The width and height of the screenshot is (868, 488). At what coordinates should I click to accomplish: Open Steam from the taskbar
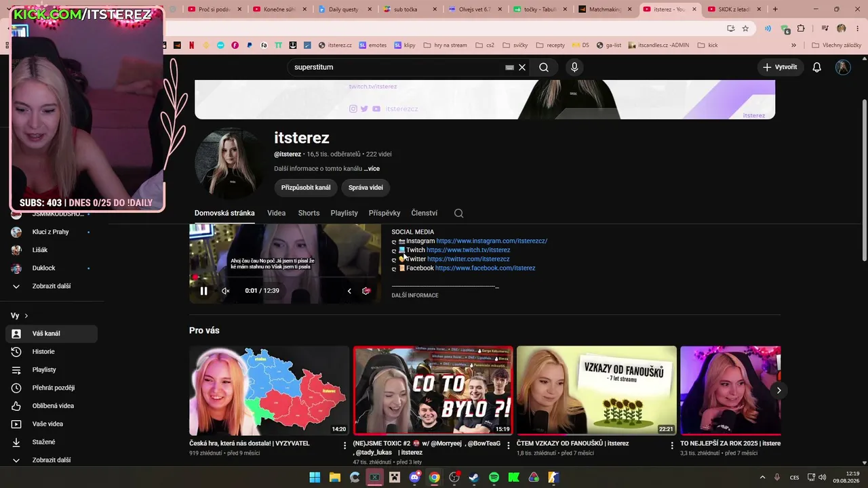click(474, 477)
